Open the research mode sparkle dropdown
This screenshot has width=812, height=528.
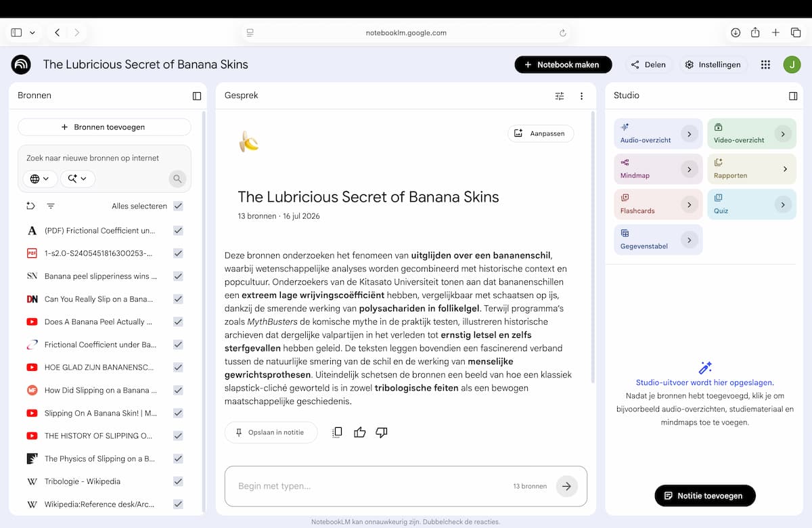coord(78,179)
